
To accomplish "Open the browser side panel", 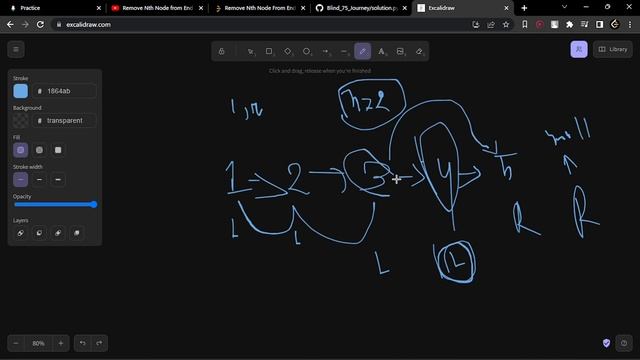I will click(599, 24).
